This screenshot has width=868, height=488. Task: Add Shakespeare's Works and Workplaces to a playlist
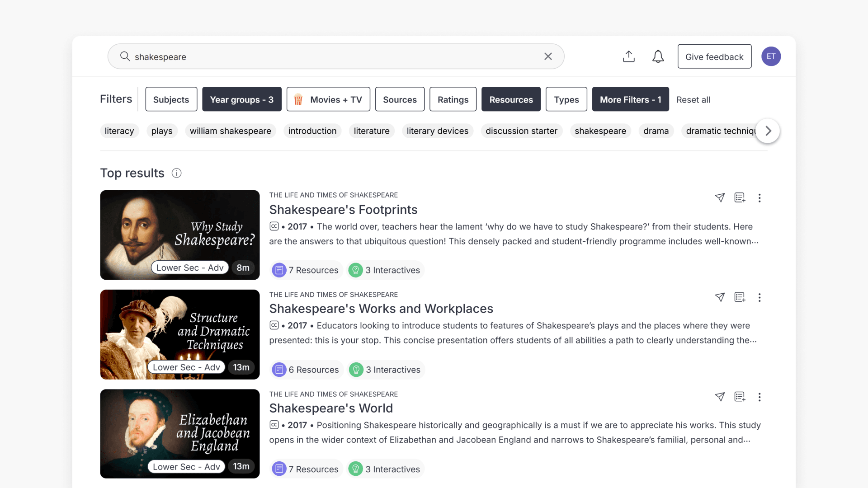740,297
